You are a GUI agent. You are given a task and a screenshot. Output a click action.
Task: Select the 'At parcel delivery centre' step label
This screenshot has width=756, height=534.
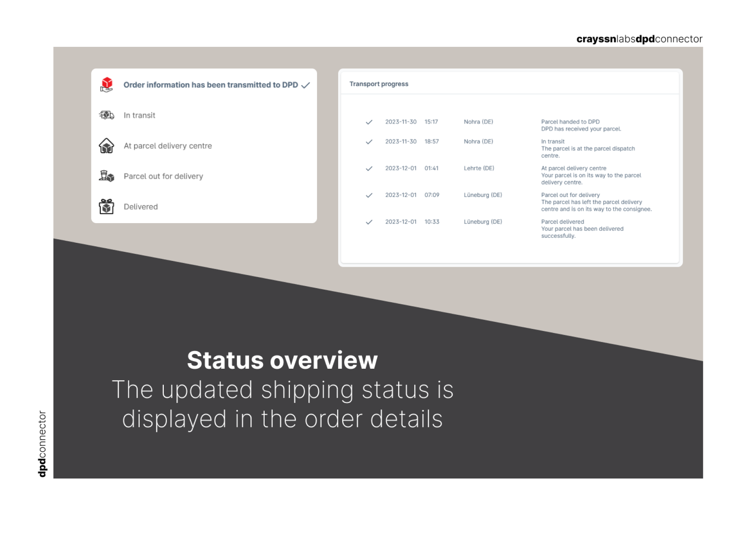click(x=168, y=146)
